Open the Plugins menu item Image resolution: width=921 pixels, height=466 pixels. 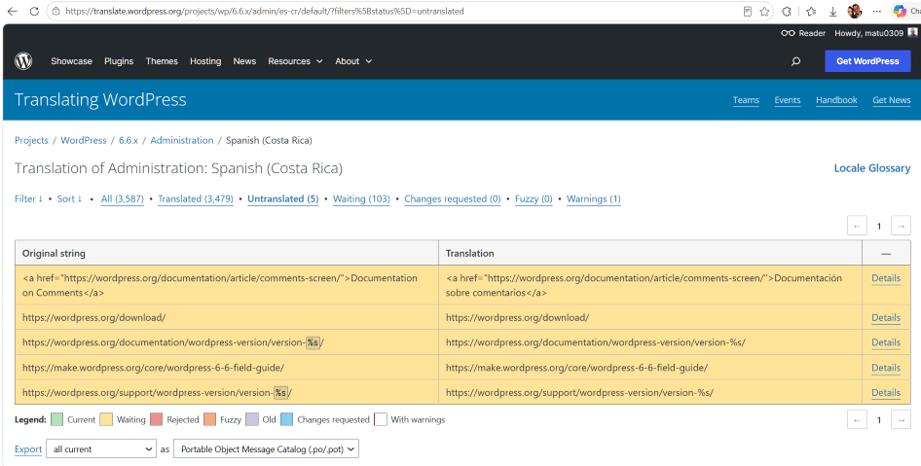[x=119, y=61]
